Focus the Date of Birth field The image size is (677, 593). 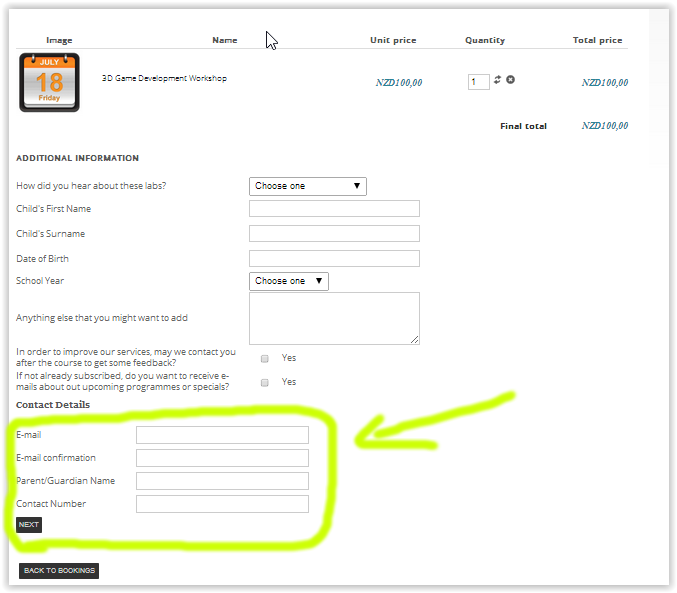(x=334, y=259)
